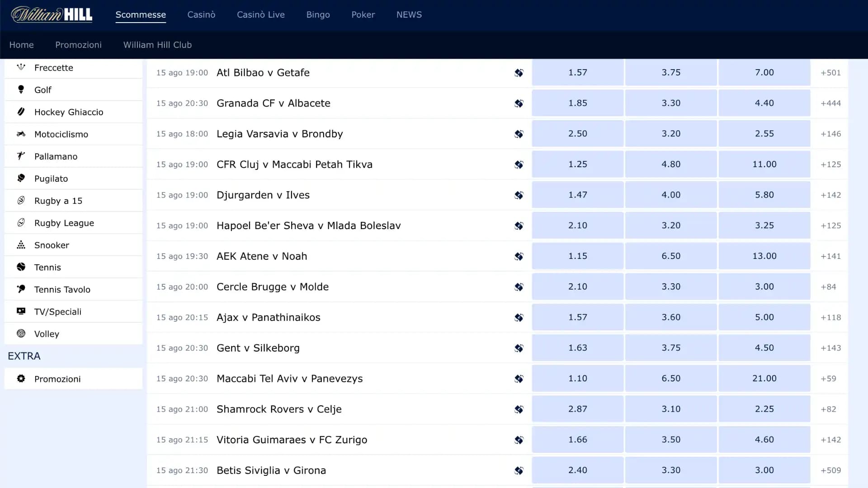This screenshot has width=868, height=488.
Task: Click the Volley ball icon
Action: (21, 333)
